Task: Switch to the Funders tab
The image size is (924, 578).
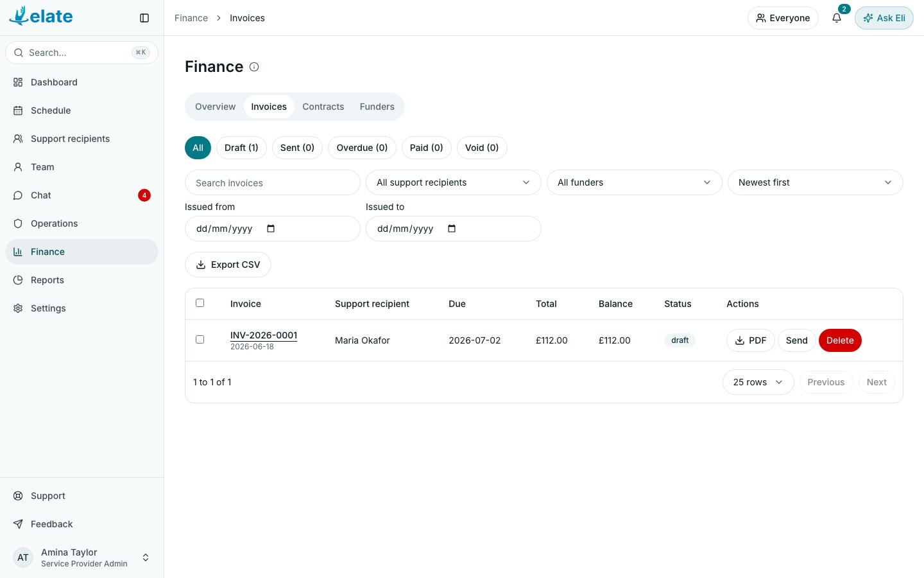Action: (x=377, y=107)
